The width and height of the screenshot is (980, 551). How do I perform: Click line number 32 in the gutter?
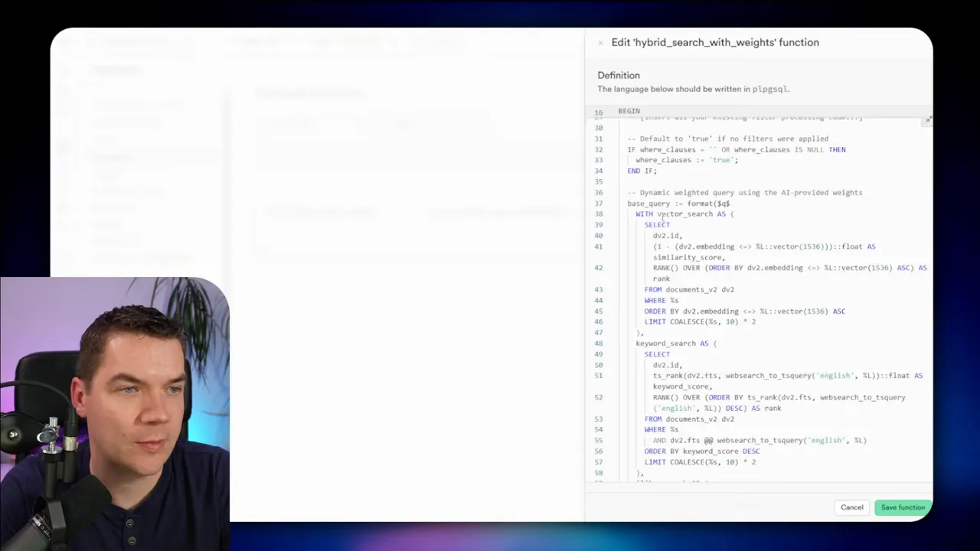point(599,150)
